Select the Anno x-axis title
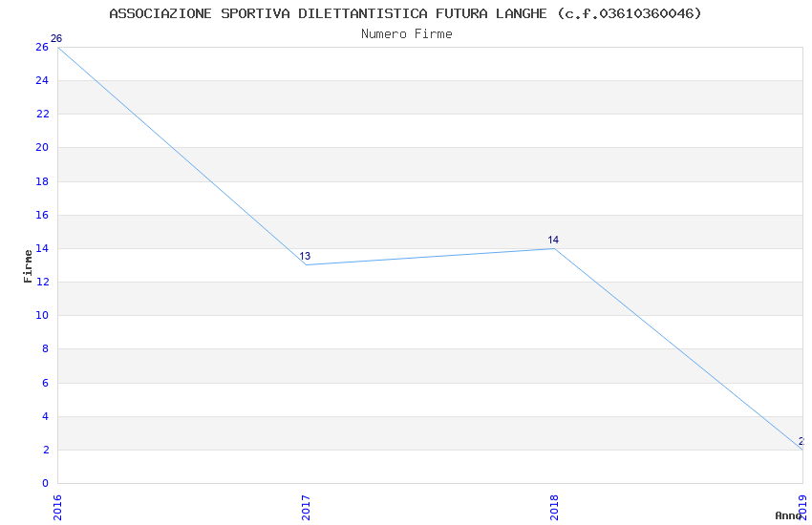This screenshot has height=525, width=812. [787, 515]
